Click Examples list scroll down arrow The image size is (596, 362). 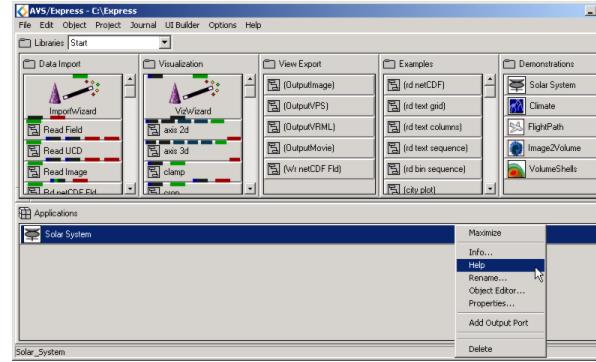tap(490, 188)
